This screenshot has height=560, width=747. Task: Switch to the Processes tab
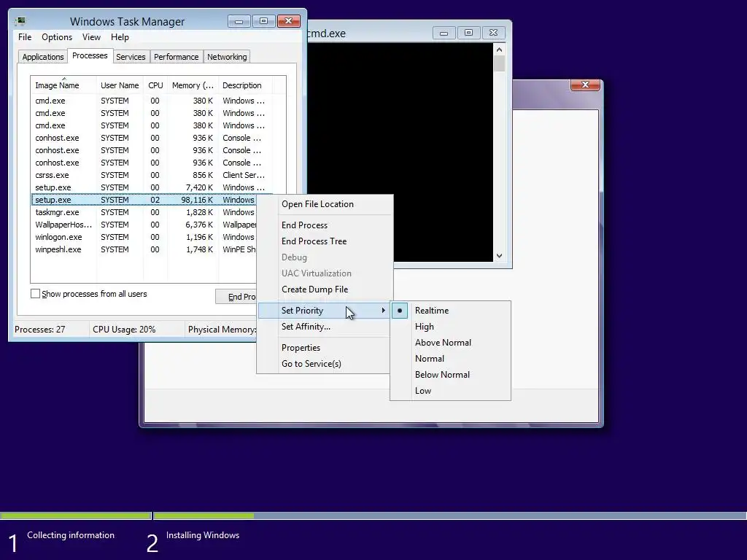point(90,55)
